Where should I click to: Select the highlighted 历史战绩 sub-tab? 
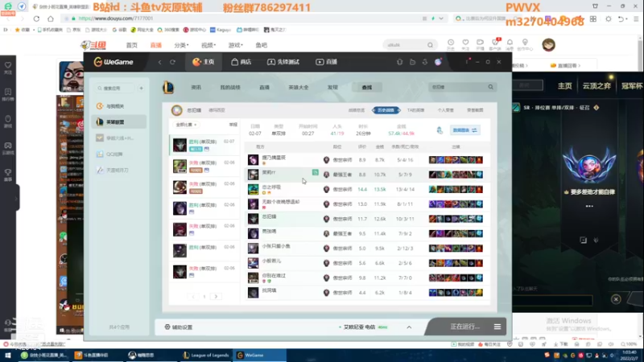click(x=386, y=110)
